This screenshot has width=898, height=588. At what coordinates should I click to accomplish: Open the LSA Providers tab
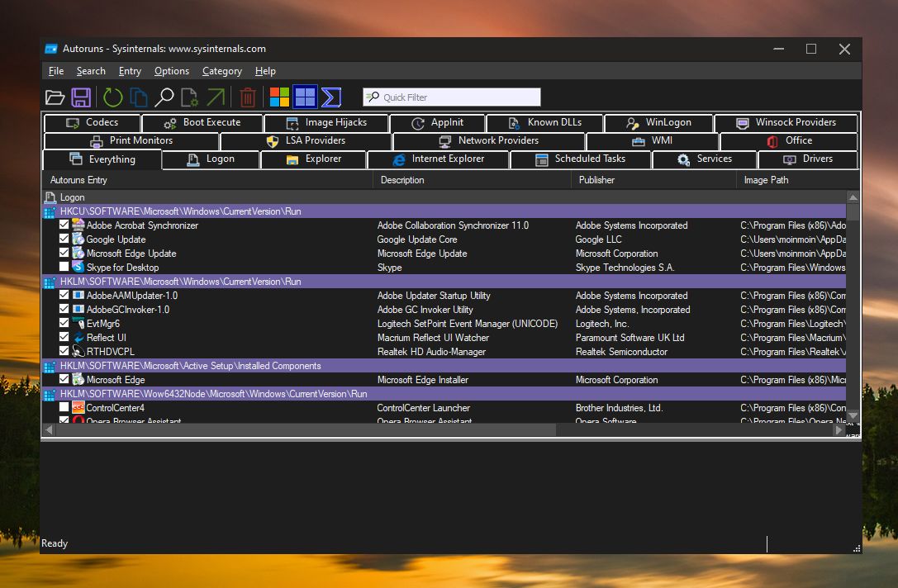(x=306, y=141)
